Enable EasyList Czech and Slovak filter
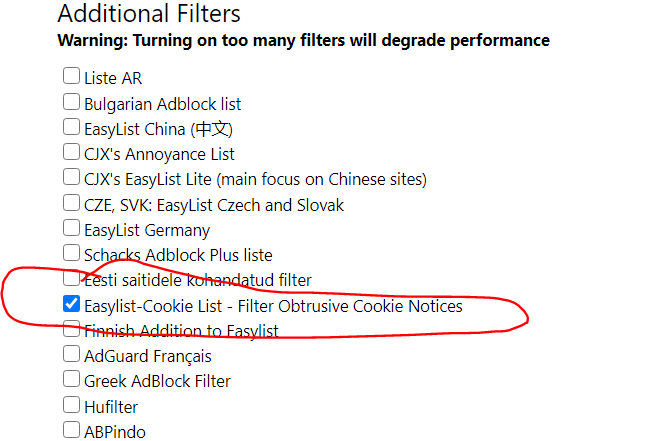The image size is (654, 441). pyautogui.click(x=71, y=203)
